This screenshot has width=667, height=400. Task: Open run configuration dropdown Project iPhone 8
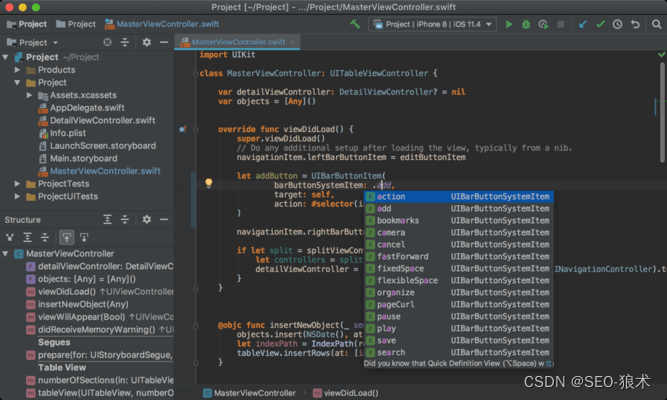click(x=433, y=24)
